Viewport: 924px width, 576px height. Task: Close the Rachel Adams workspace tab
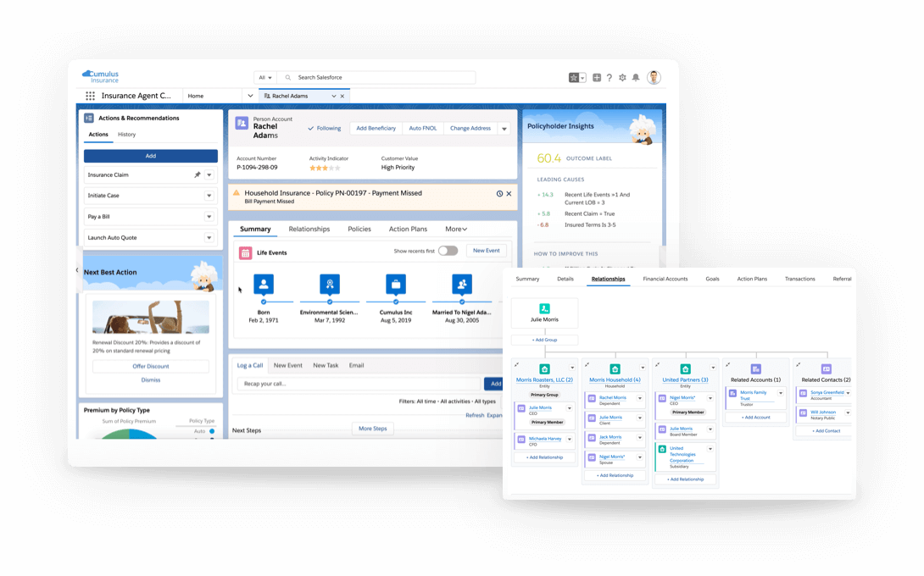[x=342, y=97]
